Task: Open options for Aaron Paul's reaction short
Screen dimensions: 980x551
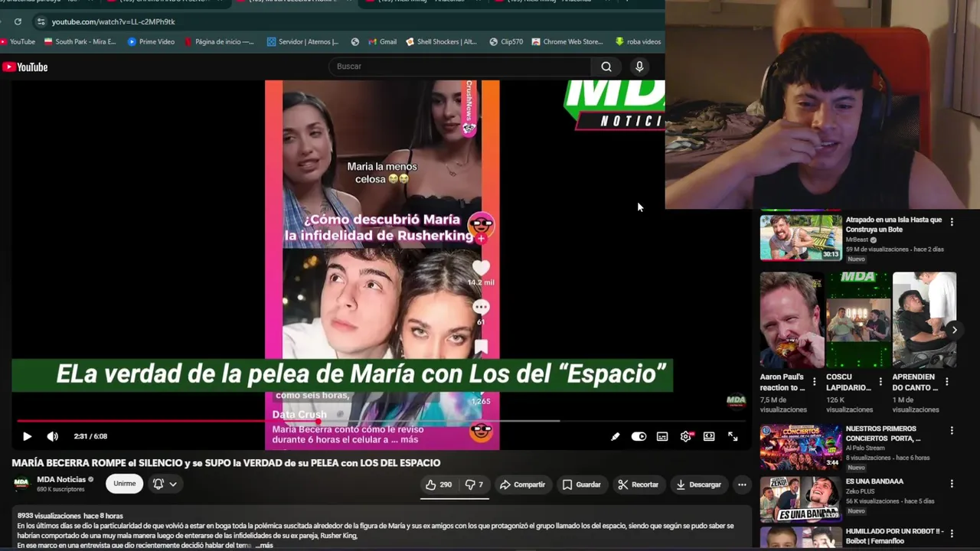Action: 814,381
